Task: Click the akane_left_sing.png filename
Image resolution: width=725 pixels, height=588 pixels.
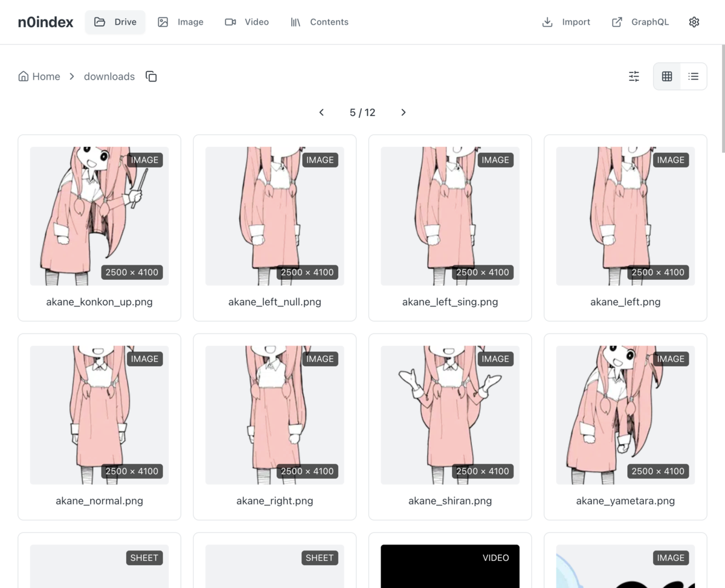Action: click(450, 302)
